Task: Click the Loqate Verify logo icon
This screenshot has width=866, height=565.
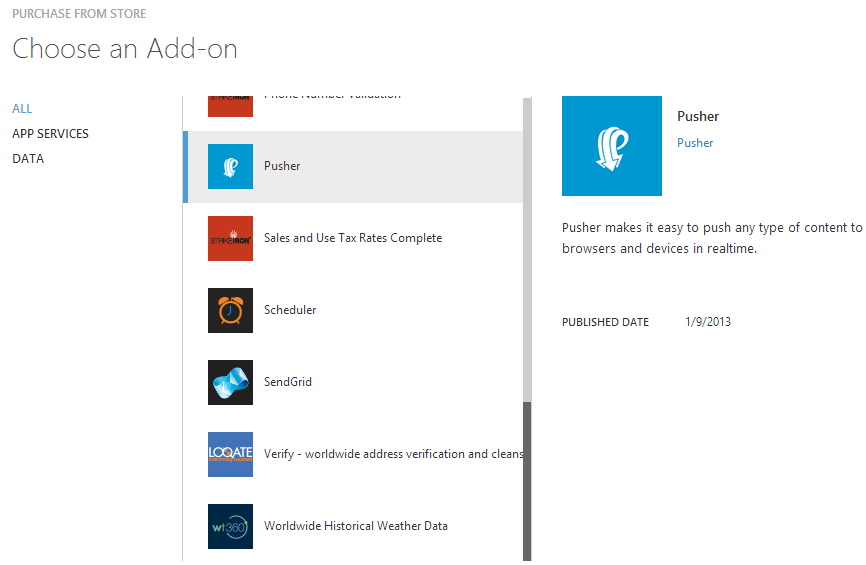Action: pyautogui.click(x=230, y=454)
